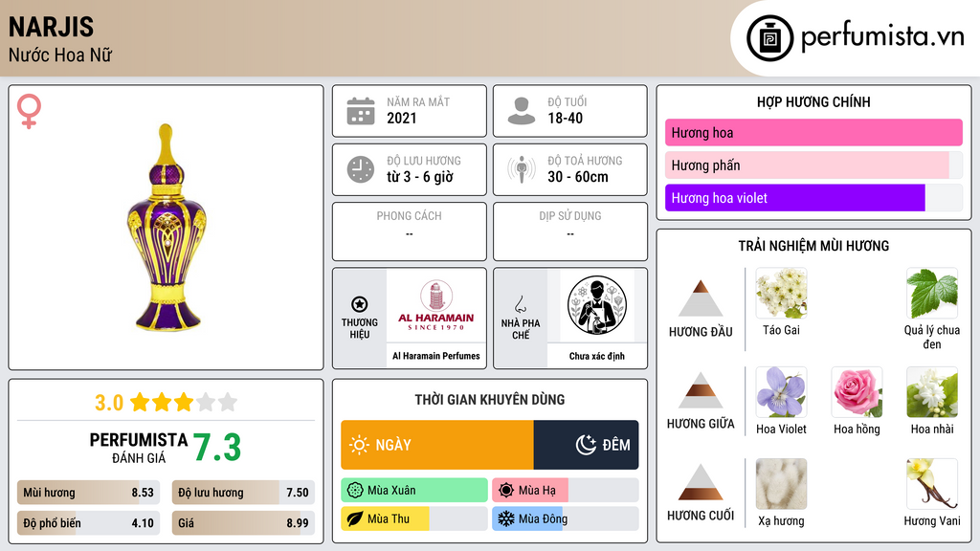Viewport: 980px width, 551px height.
Task: Click the Trải nghiệm mùi hương heading
Action: (x=813, y=246)
